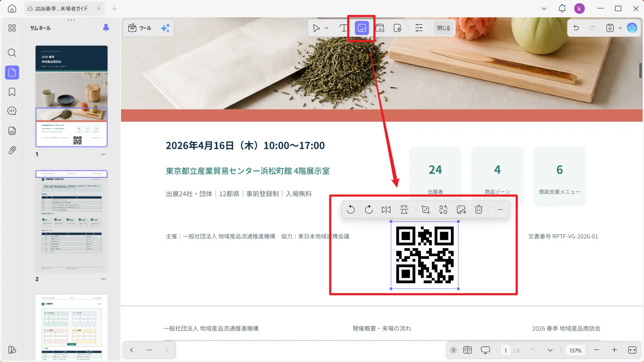Select the QR code image
This screenshot has width=644, height=362.
(425, 255)
